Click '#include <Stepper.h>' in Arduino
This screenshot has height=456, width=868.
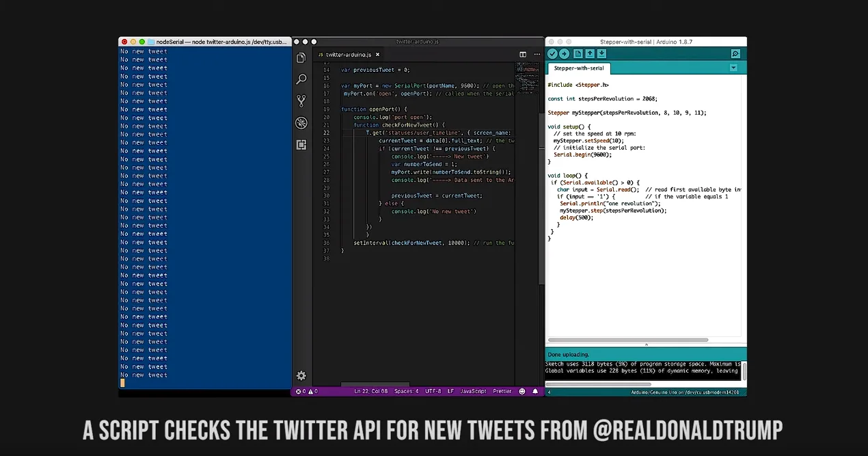click(x=578, y=85)
